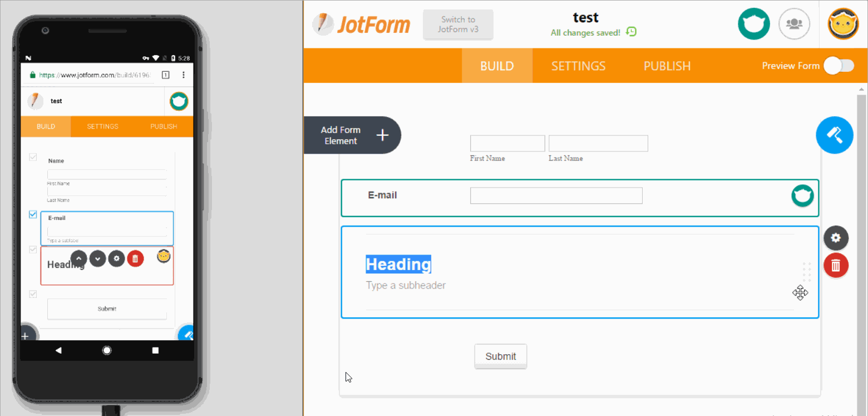This screenshot has height=416, width=868.
Task: Open Heading field settings gear on desktop
Action: pyautogui.click(x=836, y=238)
